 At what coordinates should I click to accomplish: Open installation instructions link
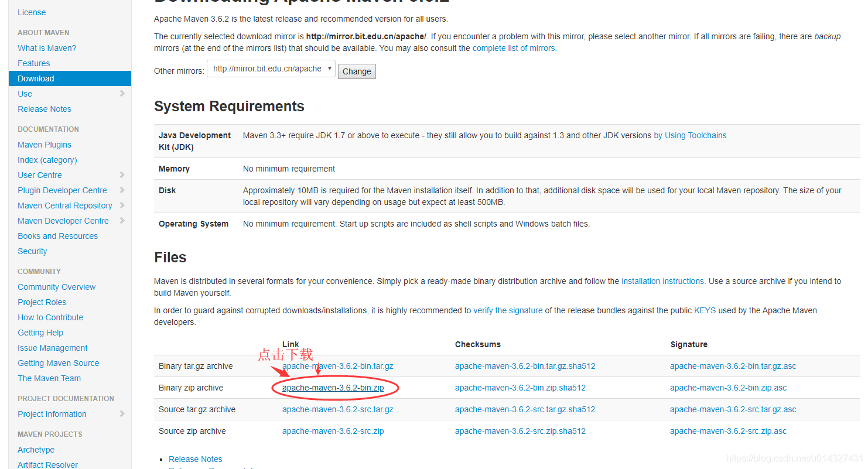pyautogui.click(x=662, y=281)
